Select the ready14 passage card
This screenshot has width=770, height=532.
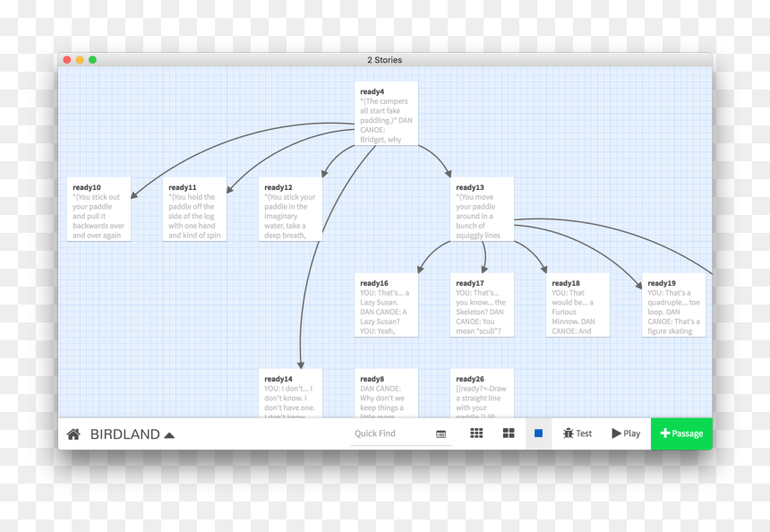pyautogui.click(x=290, y=393)
